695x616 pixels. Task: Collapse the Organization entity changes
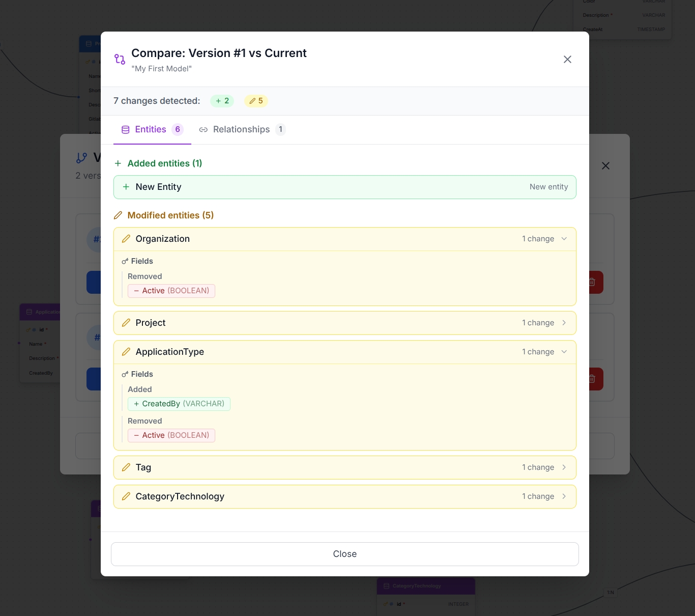pyautogui.click(x=564, y=239)
